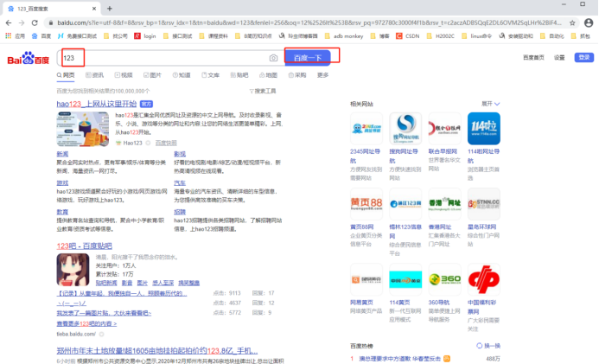Open the 百度首页 link
599x364 pixels.
[x=533, y=58]
